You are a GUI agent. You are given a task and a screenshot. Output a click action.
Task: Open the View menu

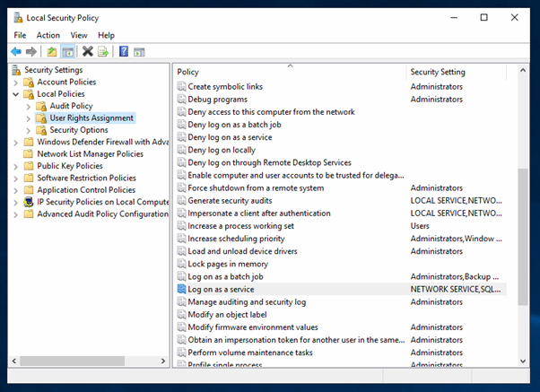[x=79, y=35]
